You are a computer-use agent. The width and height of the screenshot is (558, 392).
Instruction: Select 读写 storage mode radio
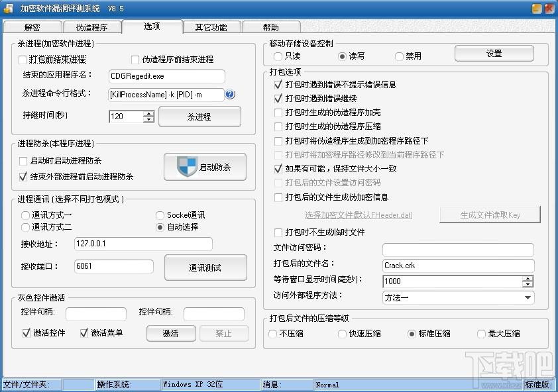[342, 56]
